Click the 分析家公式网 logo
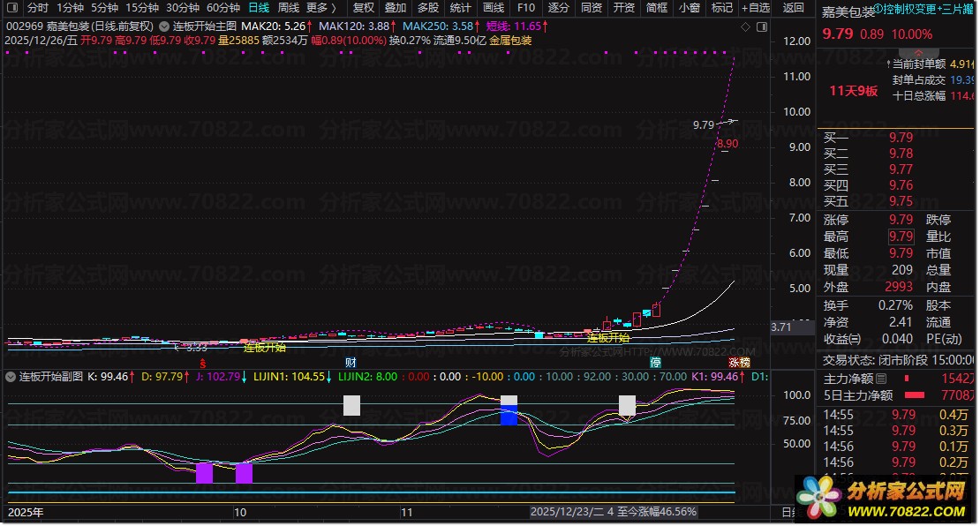The width and height of the screenshot is (980, 526). click(x=883, y=500)
